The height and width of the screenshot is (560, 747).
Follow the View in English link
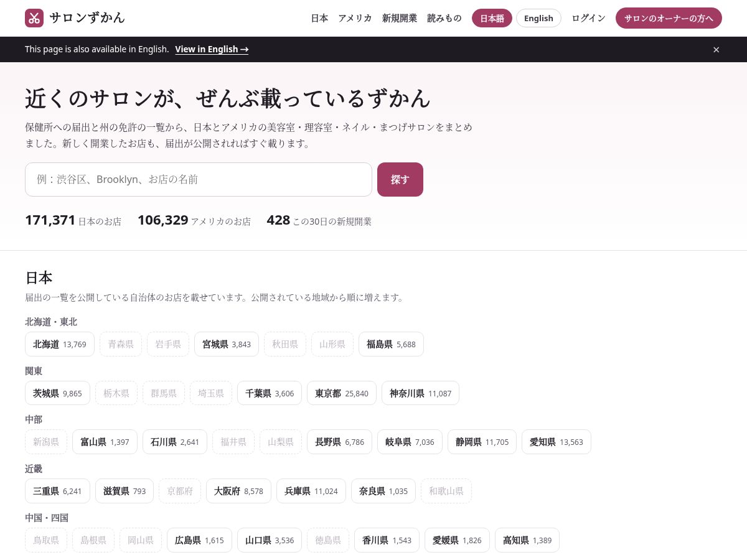pos(212,49)
